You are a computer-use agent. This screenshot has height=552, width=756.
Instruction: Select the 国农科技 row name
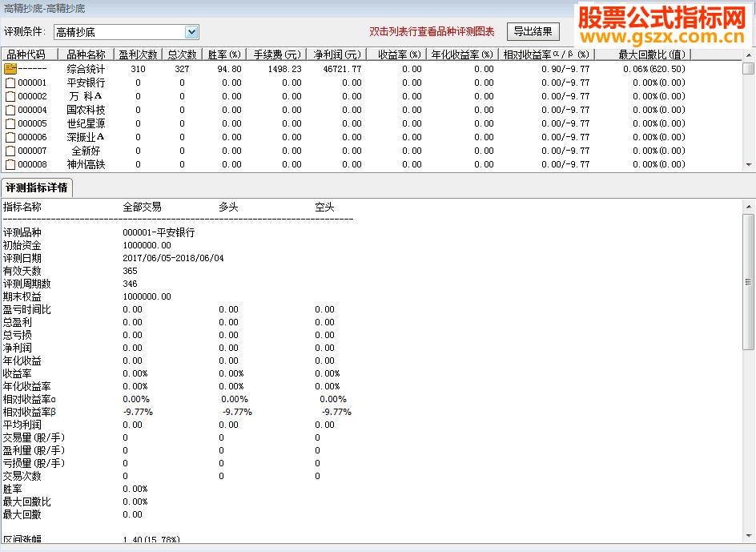coord(86,110)
